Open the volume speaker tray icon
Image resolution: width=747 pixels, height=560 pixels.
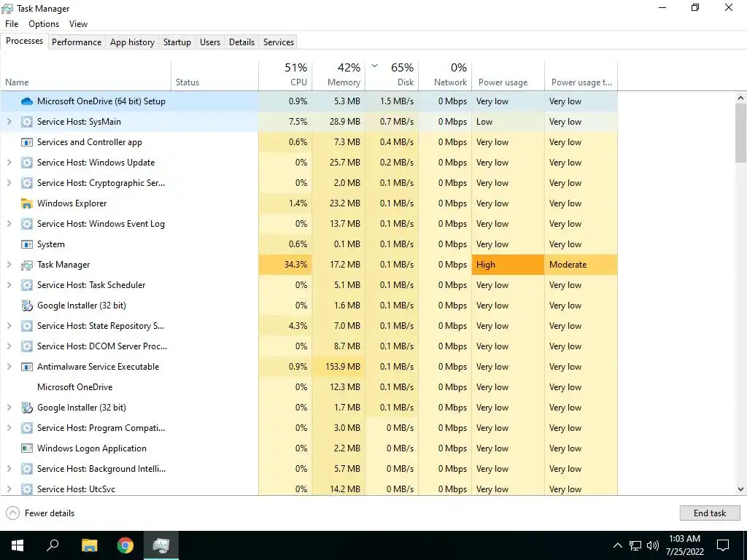[x=653, y=545]
